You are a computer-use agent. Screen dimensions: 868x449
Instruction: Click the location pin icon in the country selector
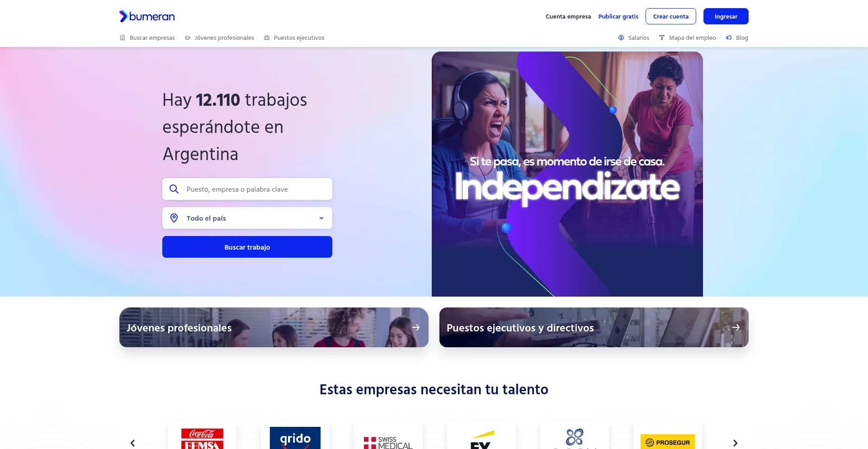pyautogui.click(x=174, y=218)
